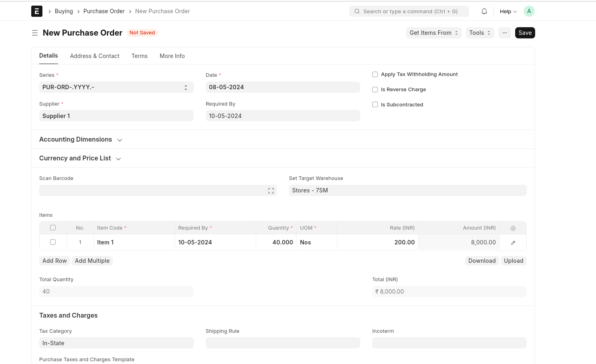Toggle the sidebar hamburger menu icon
Viewport: 596px width, 364px height.
point(35,33)
